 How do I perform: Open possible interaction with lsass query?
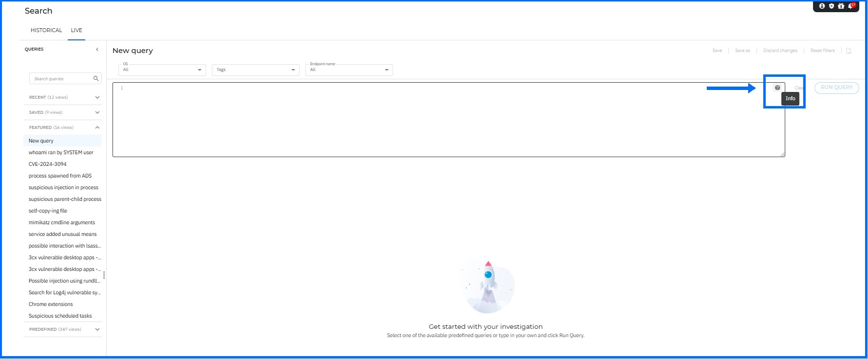tap(65, 246)
